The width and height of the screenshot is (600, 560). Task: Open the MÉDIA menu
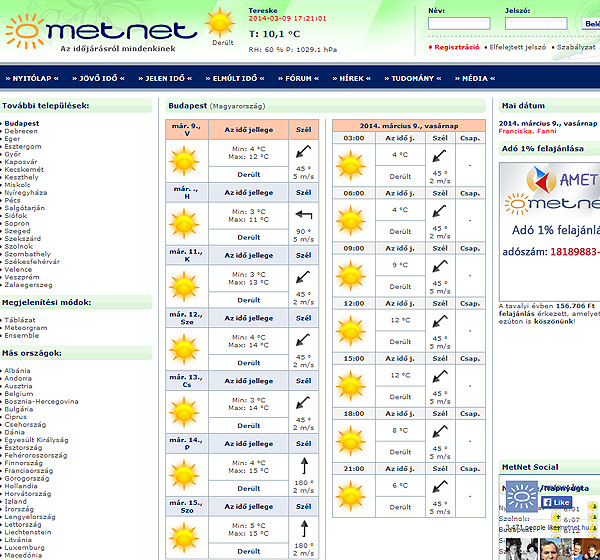pyautogui.click(x=475, y=78)
